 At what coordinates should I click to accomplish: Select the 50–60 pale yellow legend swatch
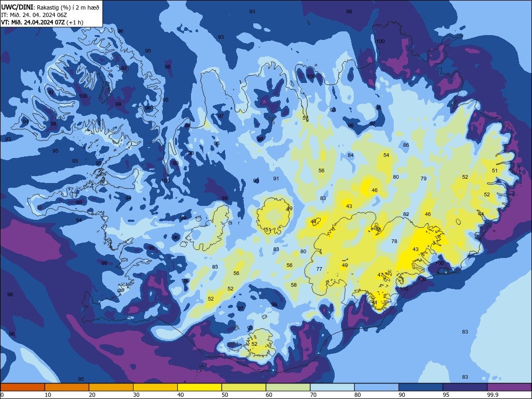(244, 387)
